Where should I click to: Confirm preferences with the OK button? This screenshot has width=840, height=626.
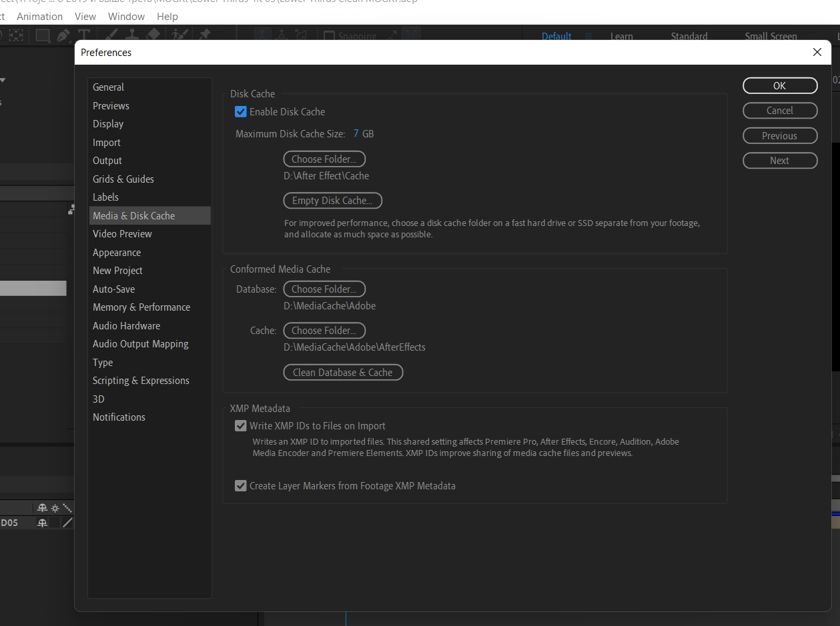coord(779,86)
